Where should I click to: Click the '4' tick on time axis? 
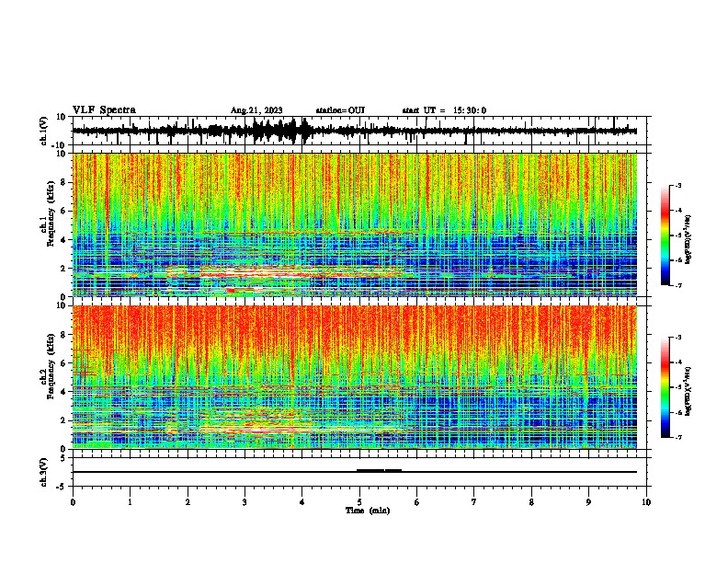tap(302, 502)
